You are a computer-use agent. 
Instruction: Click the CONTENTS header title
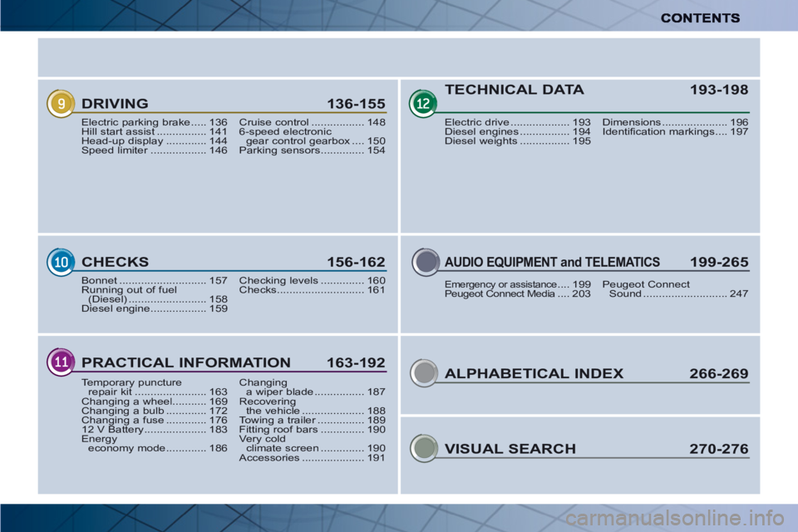[700, 18]
